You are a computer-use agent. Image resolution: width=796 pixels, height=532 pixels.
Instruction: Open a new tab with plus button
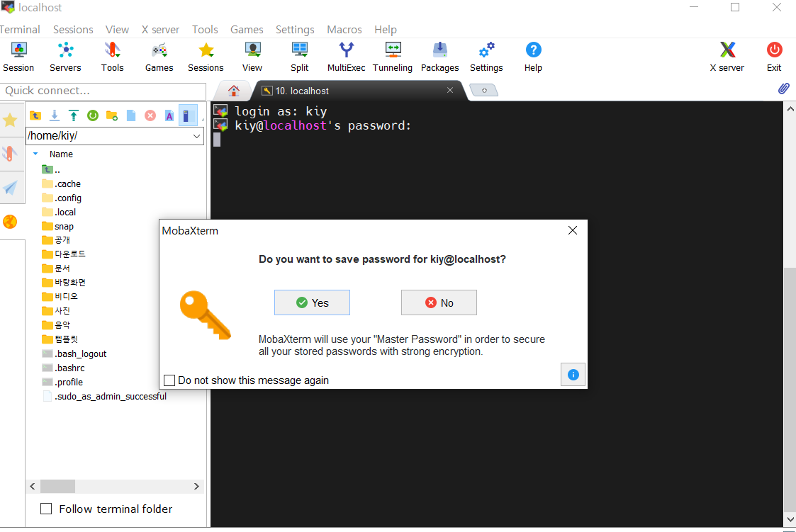point(484,90)
